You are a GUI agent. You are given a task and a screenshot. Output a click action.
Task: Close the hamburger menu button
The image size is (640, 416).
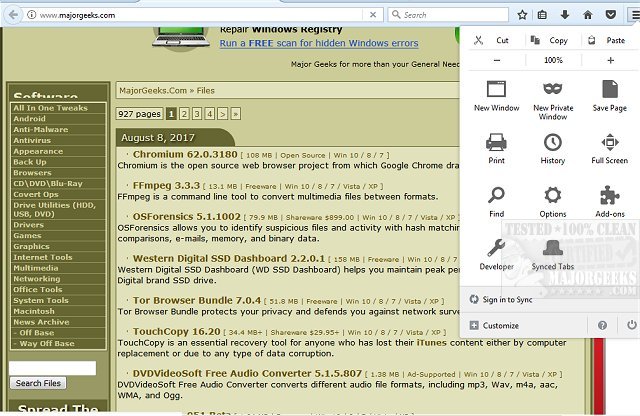tap(634, 15)
